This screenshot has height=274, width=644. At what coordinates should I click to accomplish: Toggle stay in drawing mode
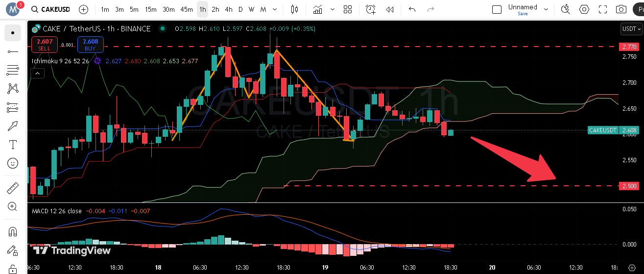pos(13,250)
